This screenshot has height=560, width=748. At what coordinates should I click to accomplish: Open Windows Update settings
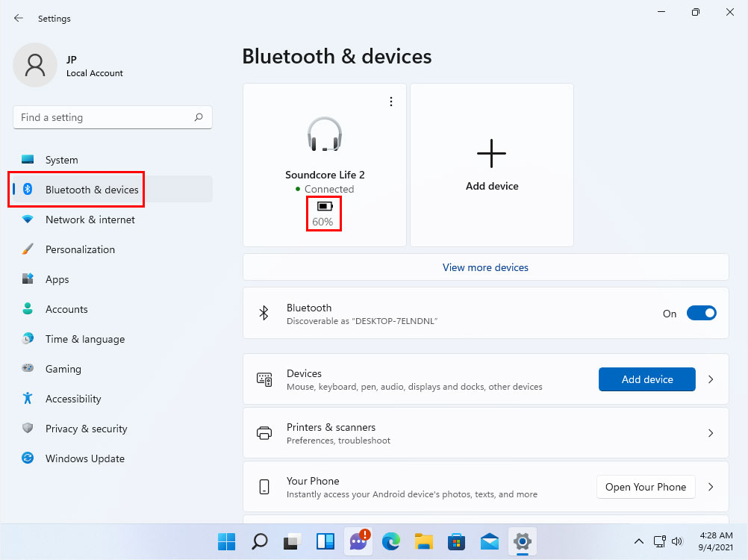click(84, 458)
